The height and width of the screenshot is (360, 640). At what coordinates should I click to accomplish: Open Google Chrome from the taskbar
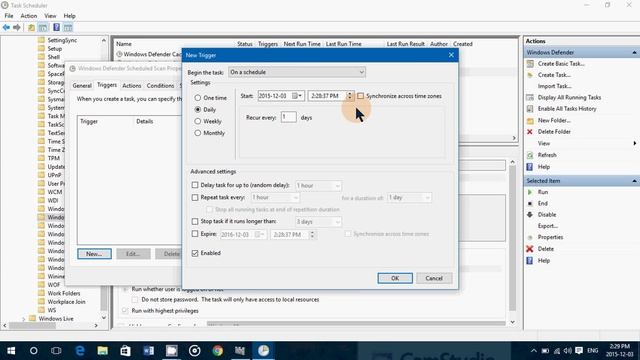coord(218,351)
